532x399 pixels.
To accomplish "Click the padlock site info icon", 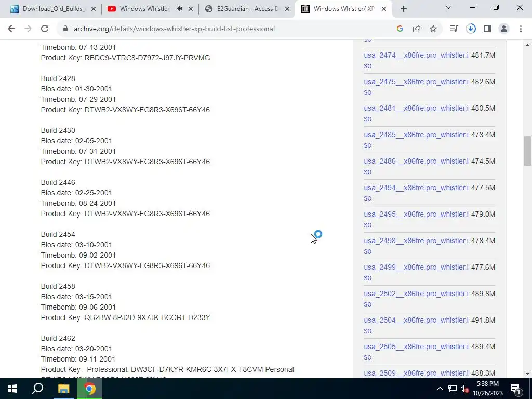I will (65, 29).
